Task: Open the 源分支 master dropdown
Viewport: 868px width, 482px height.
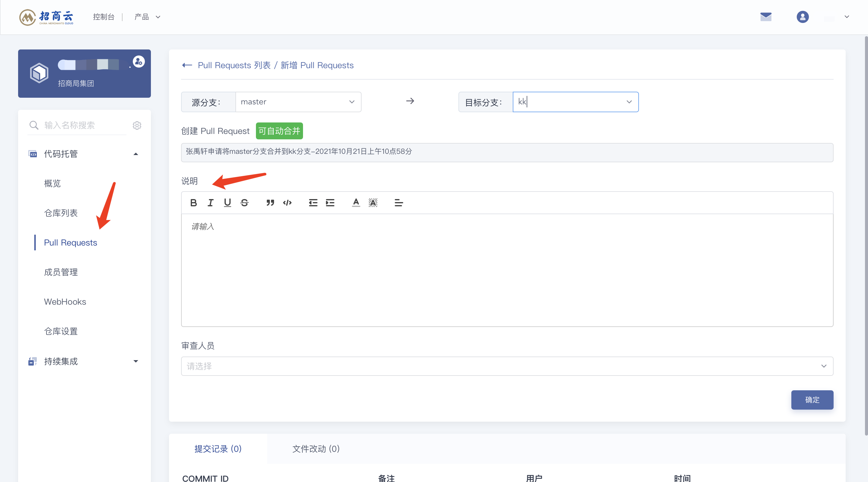Action: pos(298,102)
